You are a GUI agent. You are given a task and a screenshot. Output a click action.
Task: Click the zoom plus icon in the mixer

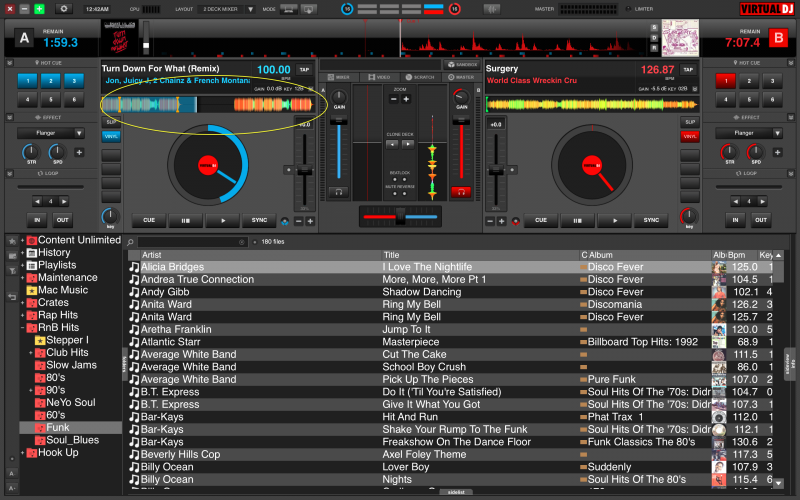coord(406,100)
